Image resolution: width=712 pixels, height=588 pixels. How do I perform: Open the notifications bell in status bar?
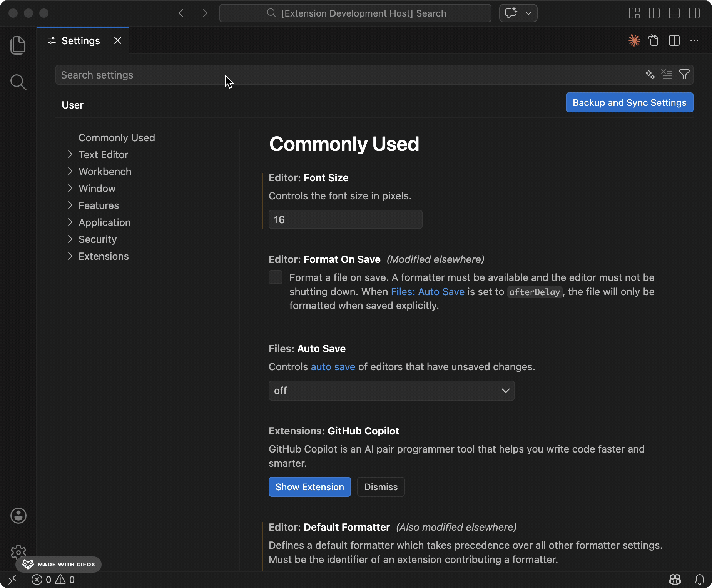[x=699, y=580]
